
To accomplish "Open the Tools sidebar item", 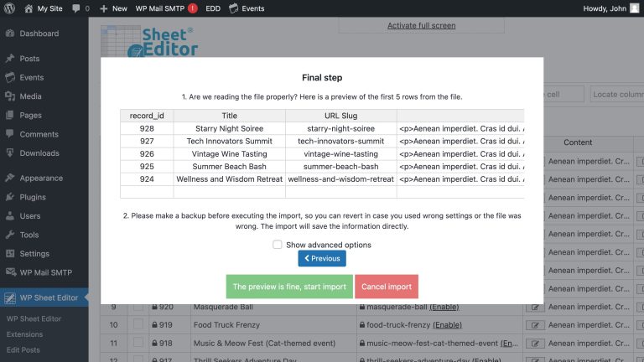I will pyautogui.click(x=29, y=235).
